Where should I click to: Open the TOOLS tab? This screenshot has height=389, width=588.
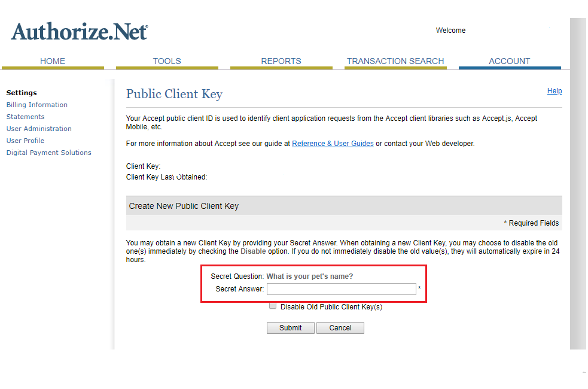166,60
